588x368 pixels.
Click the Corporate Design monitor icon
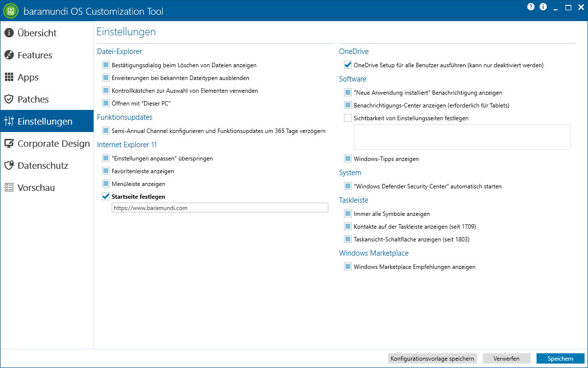click(x=9, y=143)
